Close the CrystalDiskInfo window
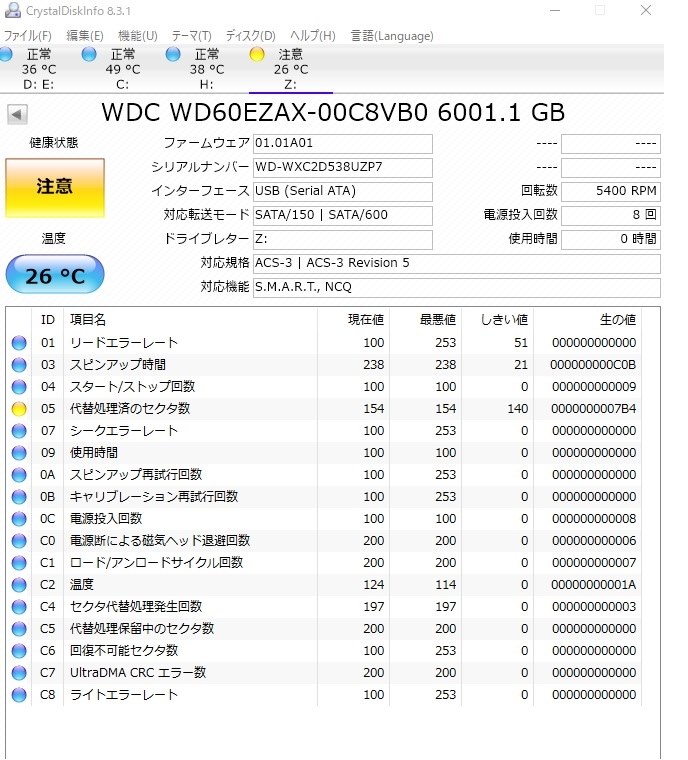Screen dimensions: 688x760 point(646,10)
